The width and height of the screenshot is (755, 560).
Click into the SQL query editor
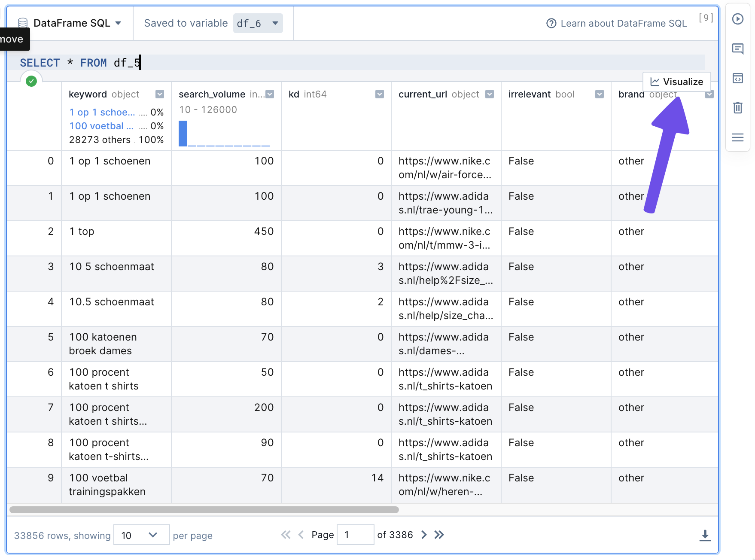(x=362, y=63)
